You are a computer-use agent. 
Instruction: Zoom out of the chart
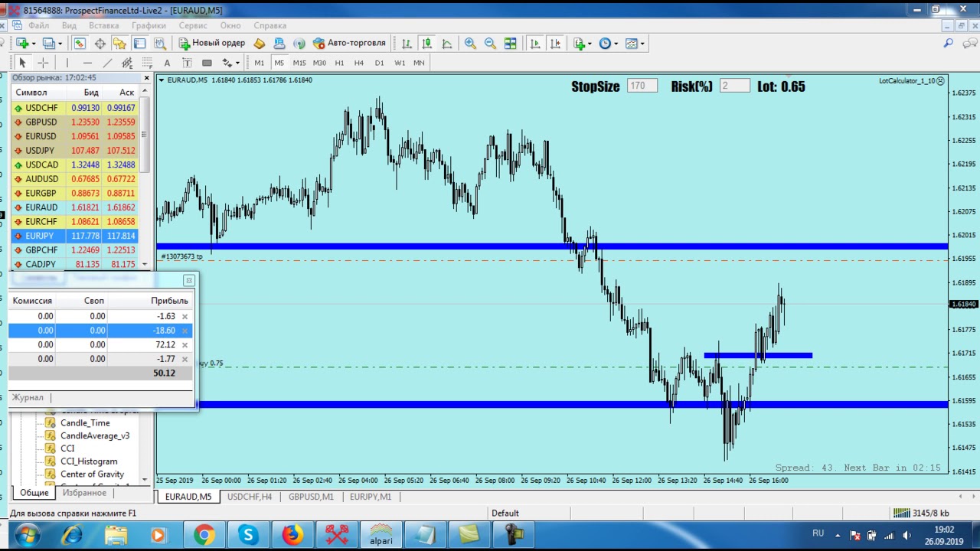(490, 44)
